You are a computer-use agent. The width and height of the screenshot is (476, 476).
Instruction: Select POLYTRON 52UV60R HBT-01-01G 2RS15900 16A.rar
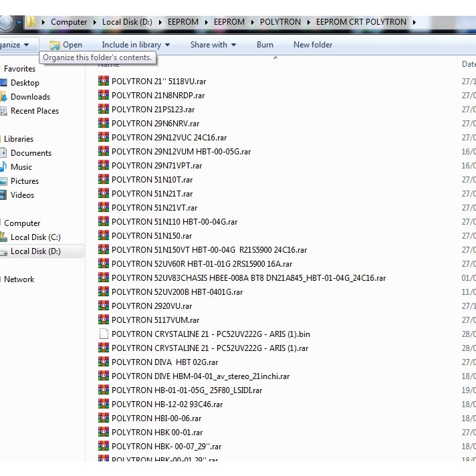(x=202, y=263)
